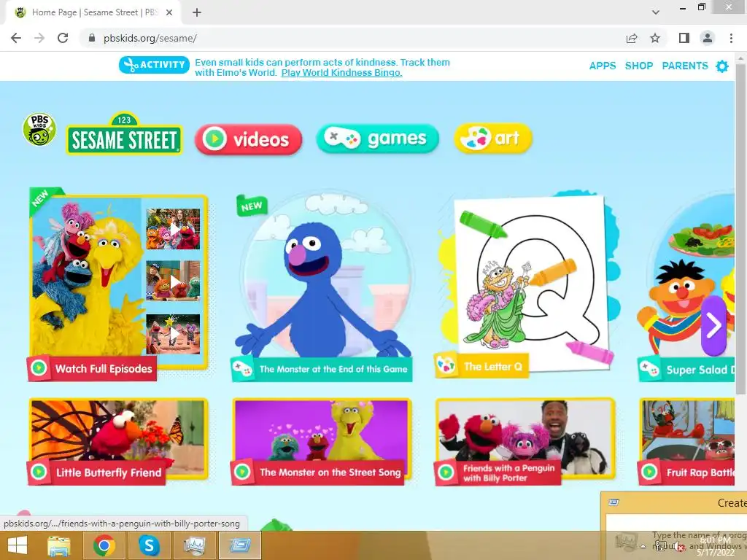Image resolution: width=747 pixels, height=560 pixels.
Task: Open the Run dialog taskbar item
Action: point(239,545)
